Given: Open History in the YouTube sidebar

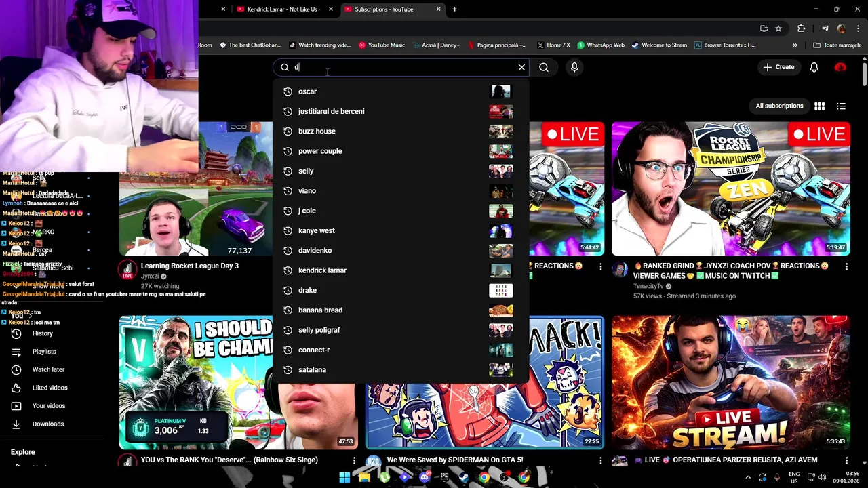Looking at the screenshot, I should [42, 333].
